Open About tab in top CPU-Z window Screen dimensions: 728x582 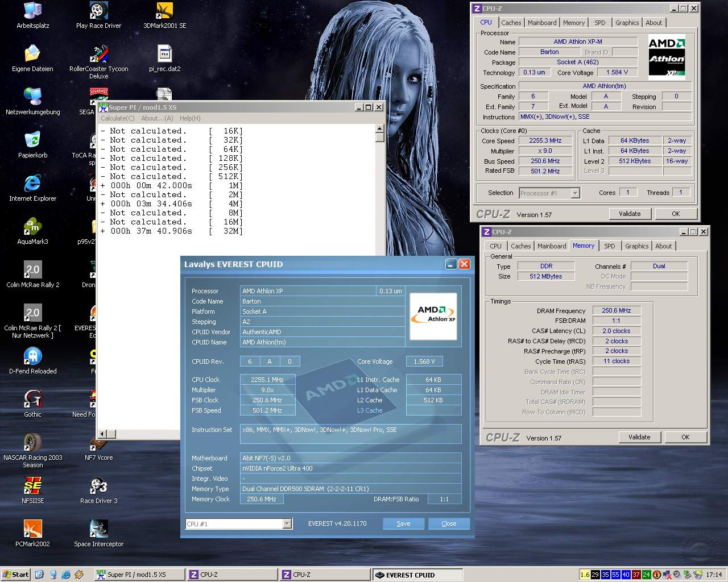(x=653, y=23)
